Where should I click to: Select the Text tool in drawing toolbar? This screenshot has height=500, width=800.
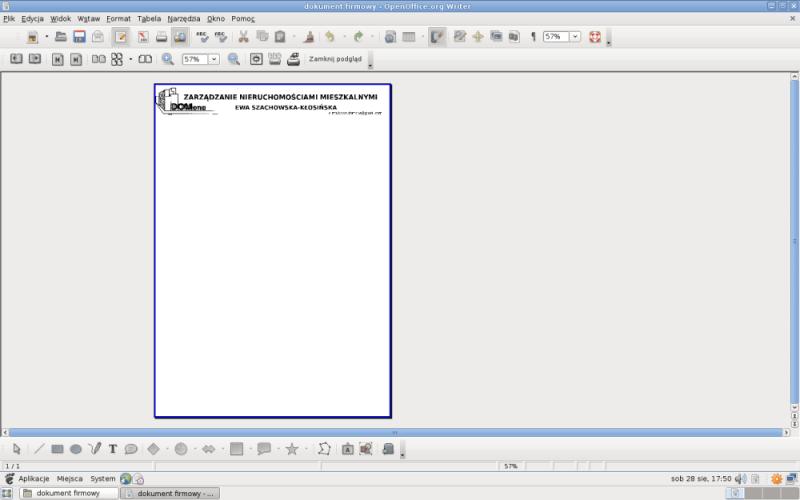[x=113, y=450]
